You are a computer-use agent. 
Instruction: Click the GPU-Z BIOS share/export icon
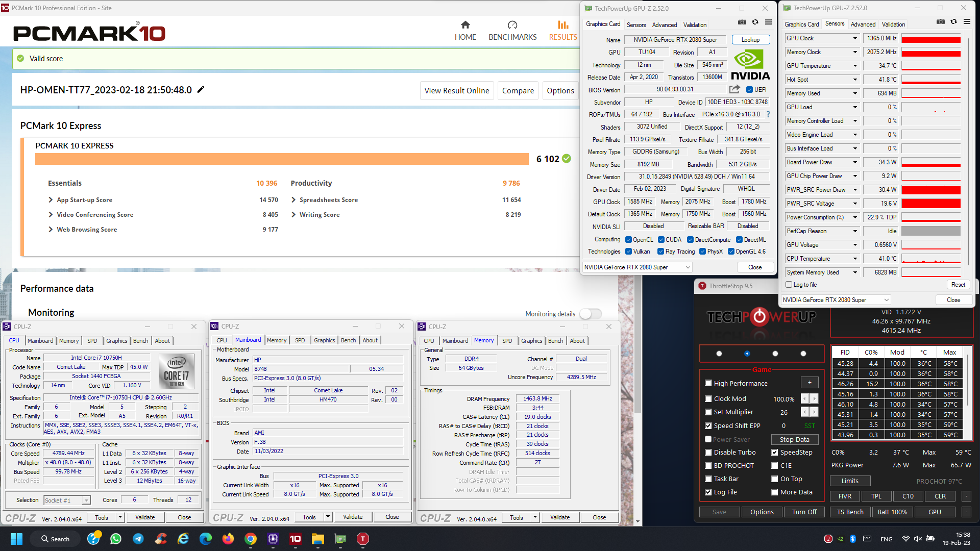tap(734, 89)
